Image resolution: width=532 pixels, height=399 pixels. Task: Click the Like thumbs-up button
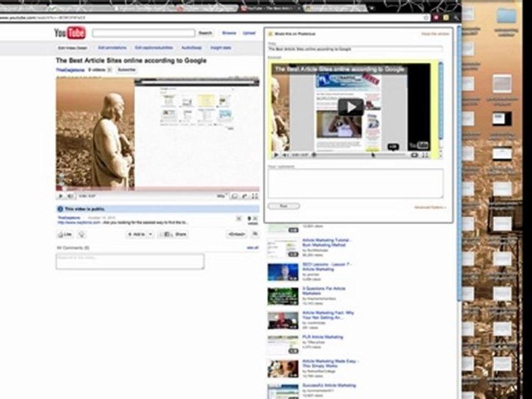coord(65,234)
